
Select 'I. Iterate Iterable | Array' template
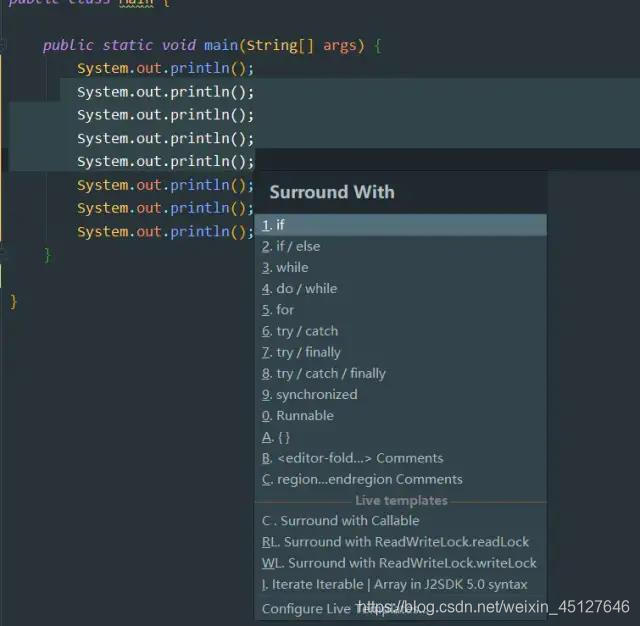point(400,584)
